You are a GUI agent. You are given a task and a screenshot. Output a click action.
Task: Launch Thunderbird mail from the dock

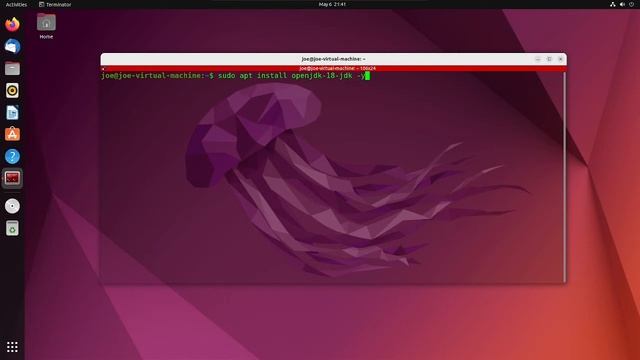tap(12, 47)
